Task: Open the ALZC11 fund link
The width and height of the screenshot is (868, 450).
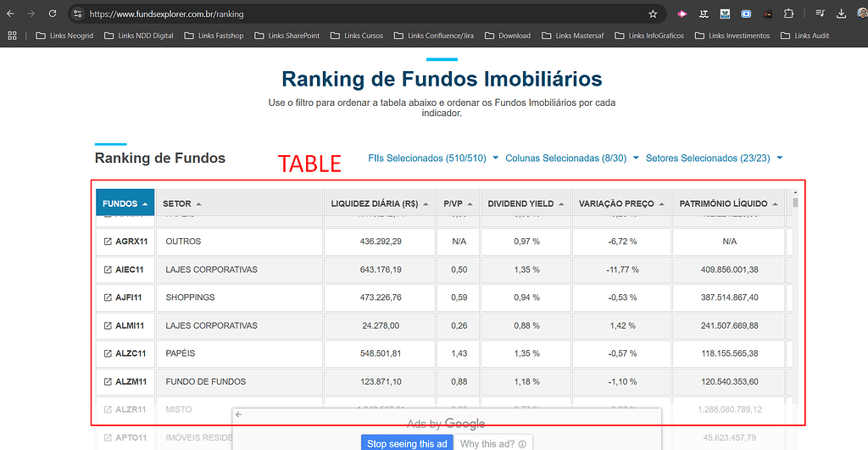Action: click(131, 353)
